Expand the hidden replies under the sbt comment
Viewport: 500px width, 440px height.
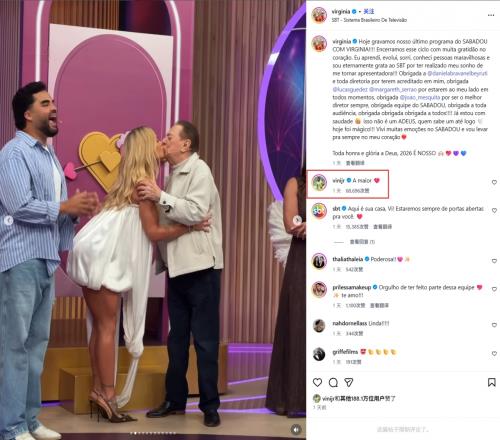click(x=362, y=242)
